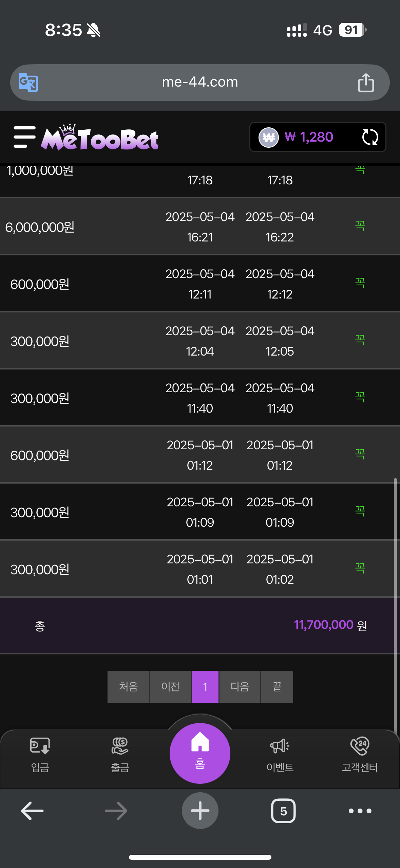The height and width of the screenshot is (868, 400).
Task: Tap the won coin balance icon
Action: (269, 137)
